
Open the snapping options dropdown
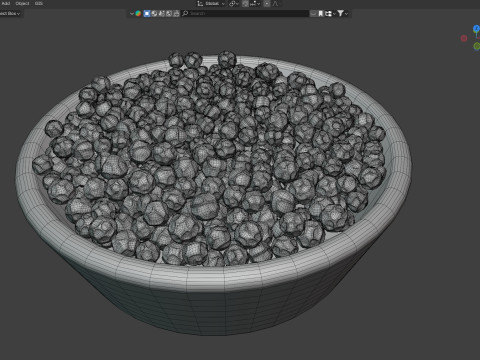coord(255,4)
